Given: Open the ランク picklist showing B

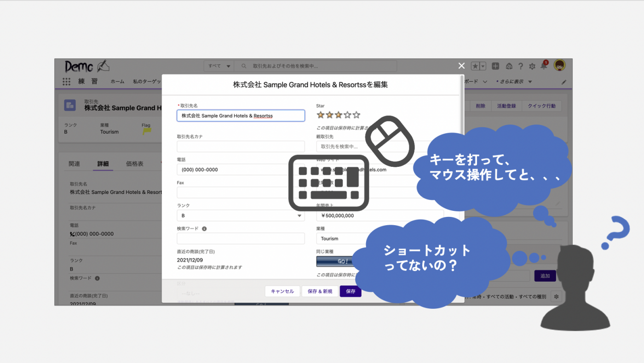Looking at the screenshot, I should [x=241, y=216].
